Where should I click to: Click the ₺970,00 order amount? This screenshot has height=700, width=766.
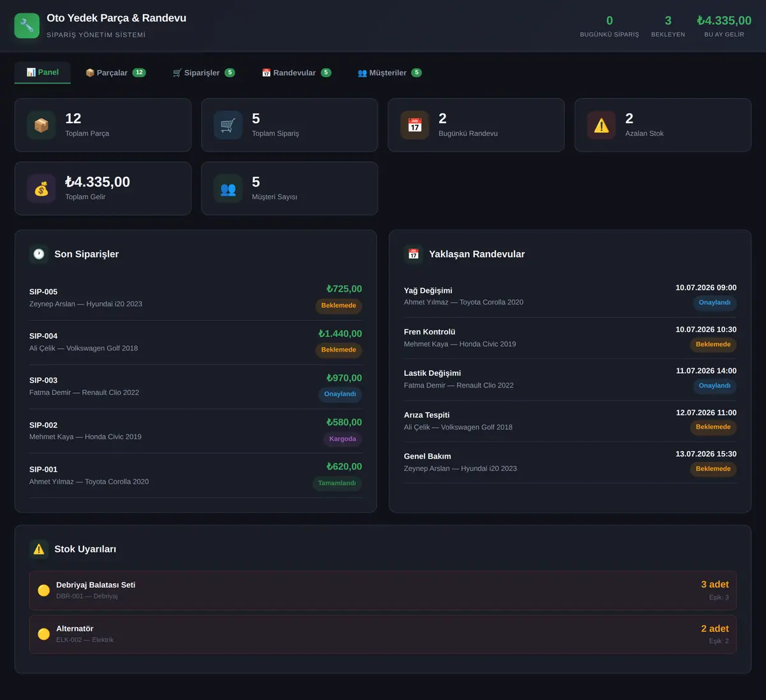click(x=344, y=378)
